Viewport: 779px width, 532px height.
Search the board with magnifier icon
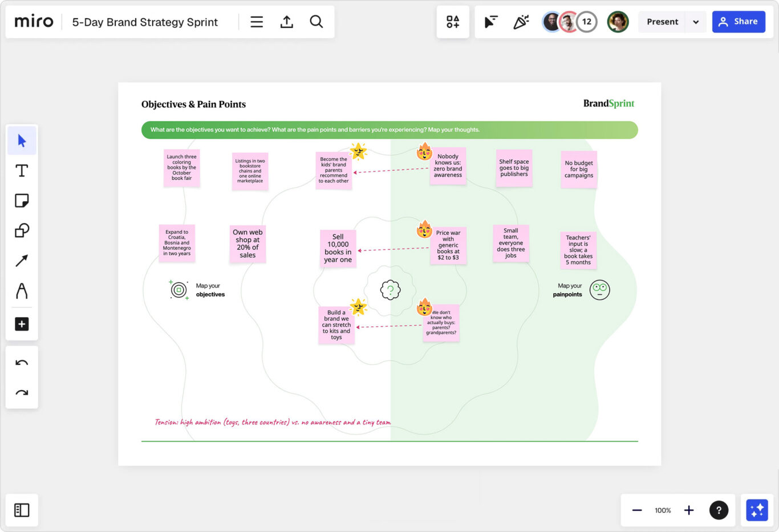317,22
